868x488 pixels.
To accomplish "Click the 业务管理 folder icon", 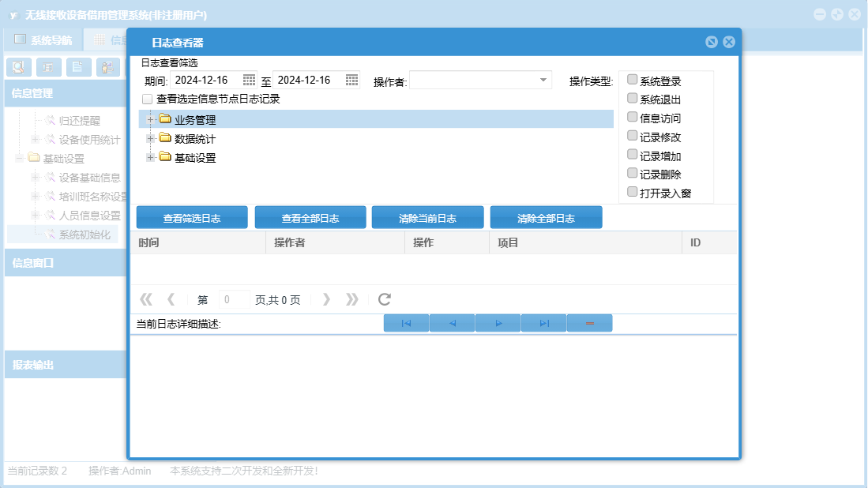I will pyautogui.click(x=165, y=119).
